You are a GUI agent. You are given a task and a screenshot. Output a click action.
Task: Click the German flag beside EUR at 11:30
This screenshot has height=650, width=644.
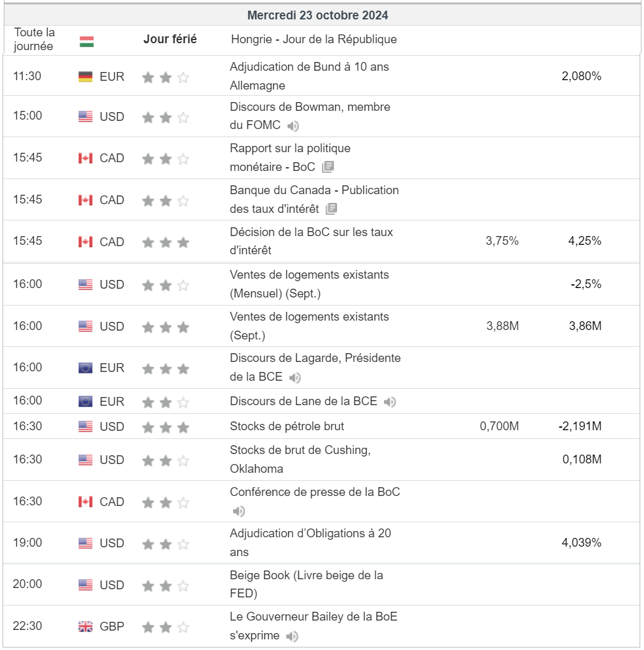[86, 77]
